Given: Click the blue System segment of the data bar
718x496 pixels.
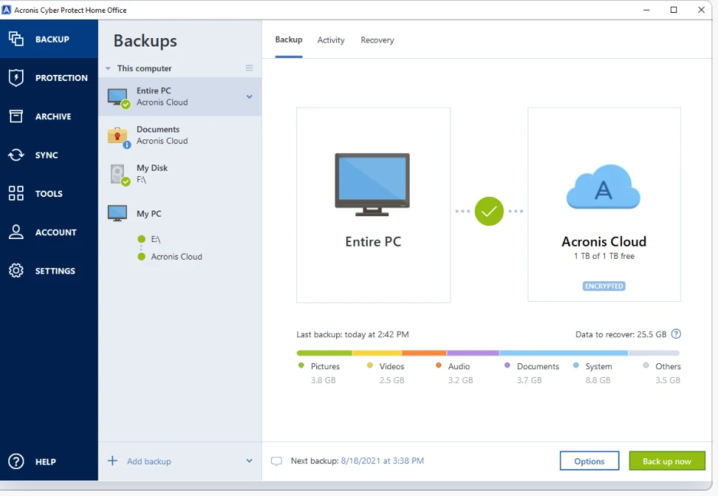Looking at the screenshot, I should [564, 353].
